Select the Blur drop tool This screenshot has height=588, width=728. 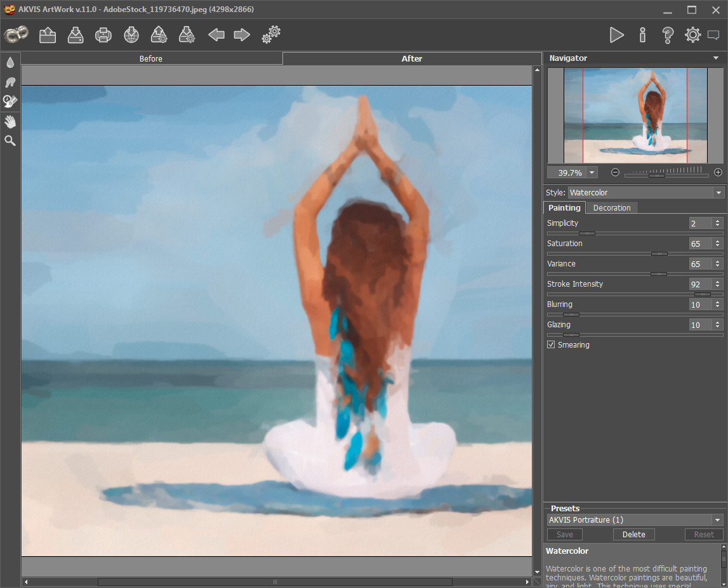tap(10, 62)
